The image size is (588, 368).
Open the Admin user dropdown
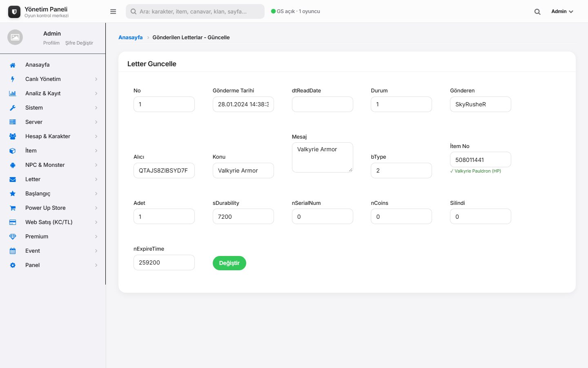pos(562,11)
